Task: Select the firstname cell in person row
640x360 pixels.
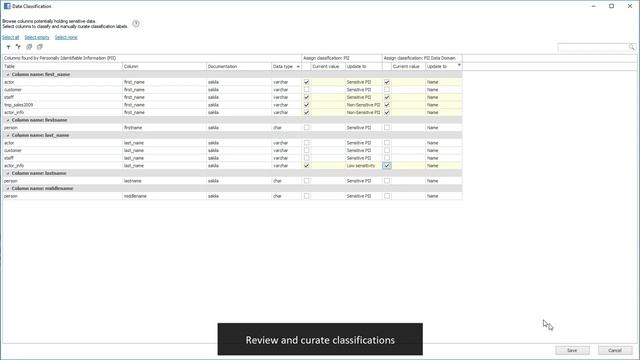Action: [x=164, y=128]
